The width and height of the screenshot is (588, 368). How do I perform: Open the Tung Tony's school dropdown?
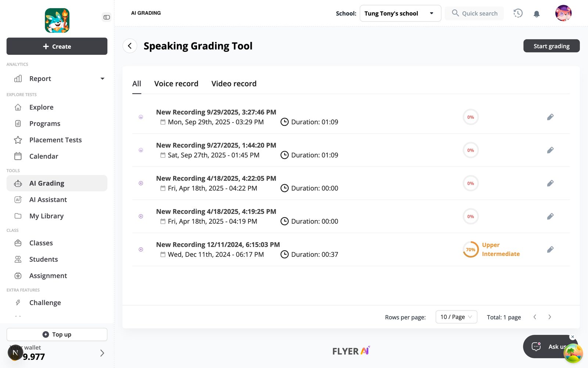(400, 13)
